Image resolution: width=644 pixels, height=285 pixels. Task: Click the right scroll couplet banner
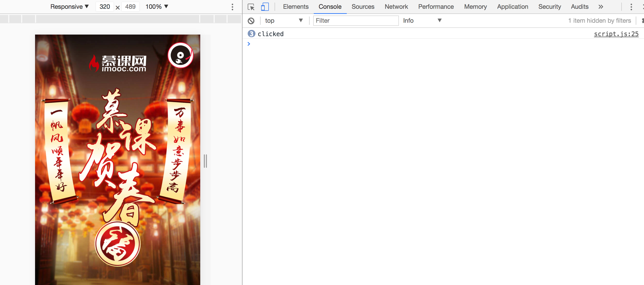tap(176, 151)
